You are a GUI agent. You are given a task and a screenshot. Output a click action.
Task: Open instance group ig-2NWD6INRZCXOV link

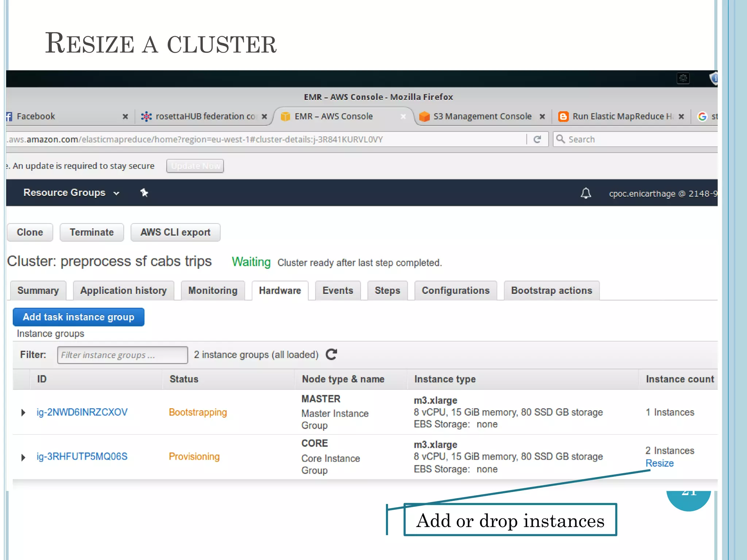click(82, 412)
